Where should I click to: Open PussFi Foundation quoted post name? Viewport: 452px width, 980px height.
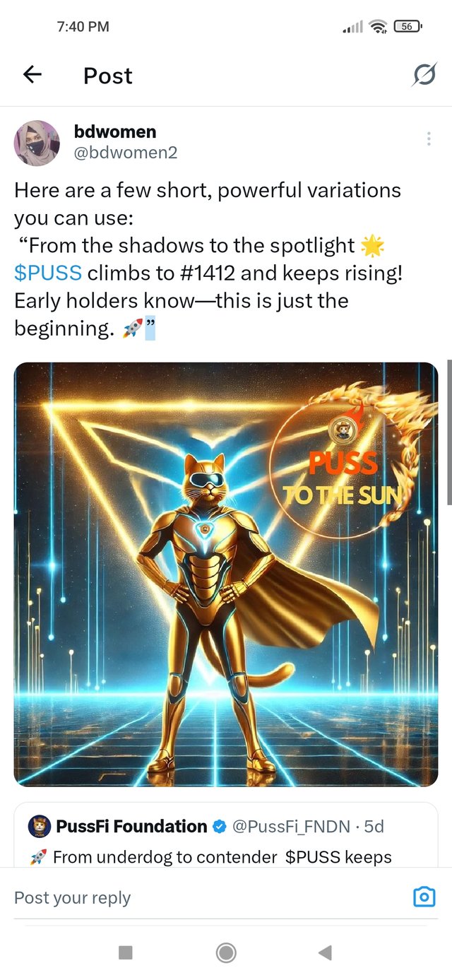[131, 826]
